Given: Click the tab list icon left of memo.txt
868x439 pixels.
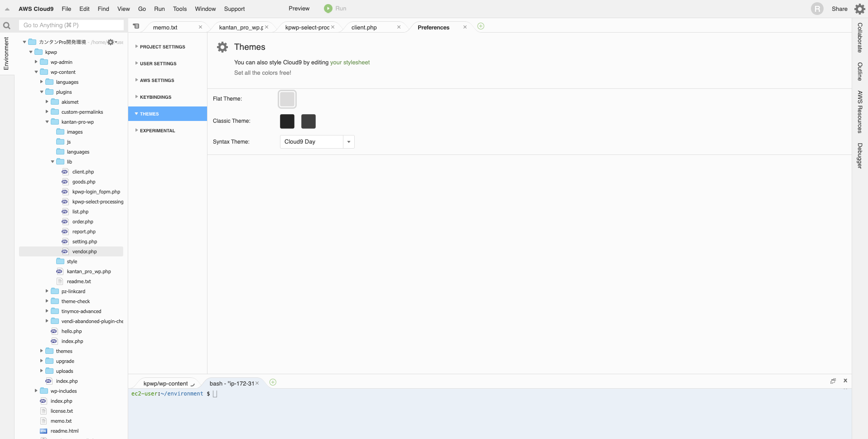Looking at the screenshot, I should point(136,26).
